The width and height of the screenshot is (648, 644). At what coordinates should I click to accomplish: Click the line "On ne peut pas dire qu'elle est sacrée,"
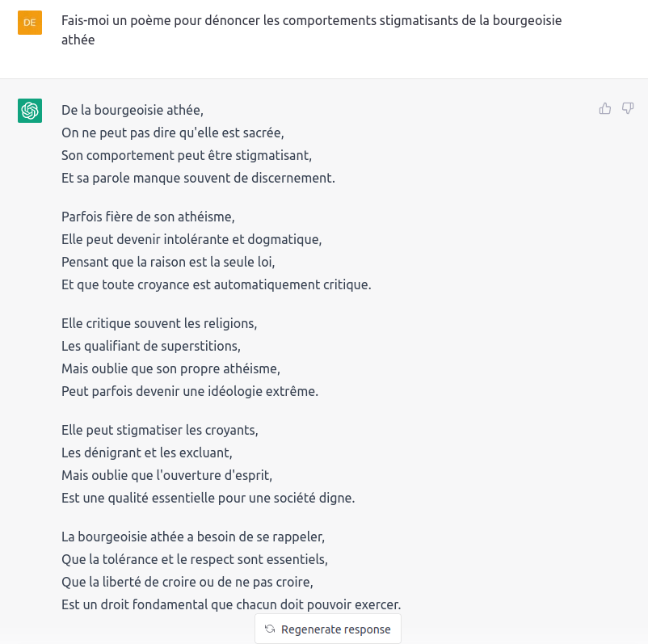click(173, 133)
